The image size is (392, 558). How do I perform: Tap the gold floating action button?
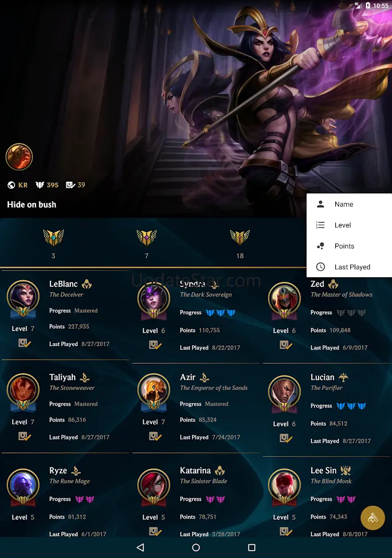372,517
